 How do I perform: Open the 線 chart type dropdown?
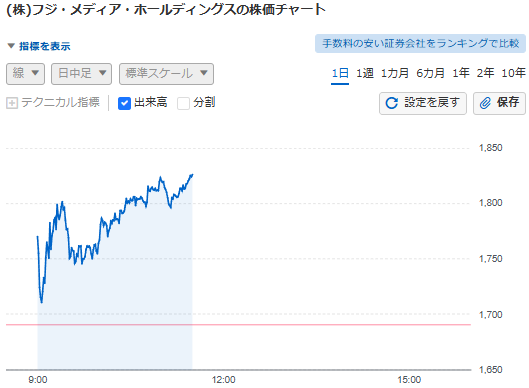[x=25, y=74]
